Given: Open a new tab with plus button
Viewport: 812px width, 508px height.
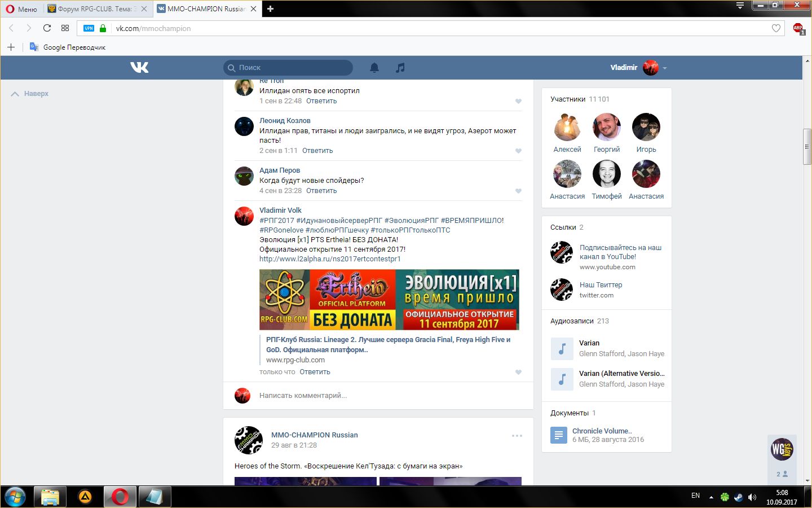Looking at the screenshot, I should click(x=270, y=9).
